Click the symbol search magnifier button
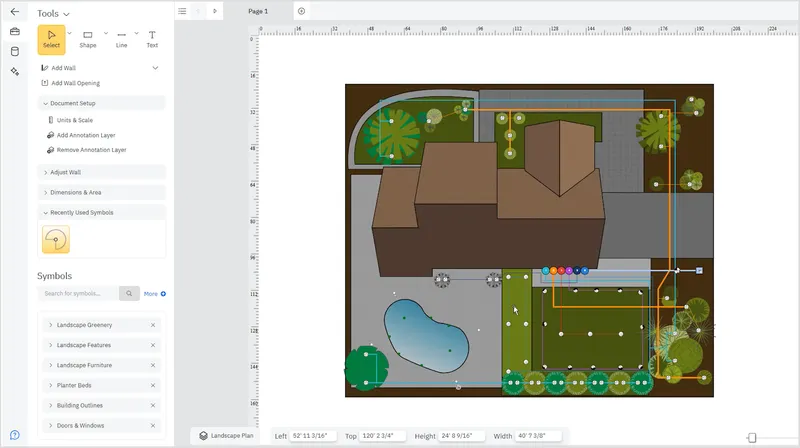800x448 pixels. (129, 293)
